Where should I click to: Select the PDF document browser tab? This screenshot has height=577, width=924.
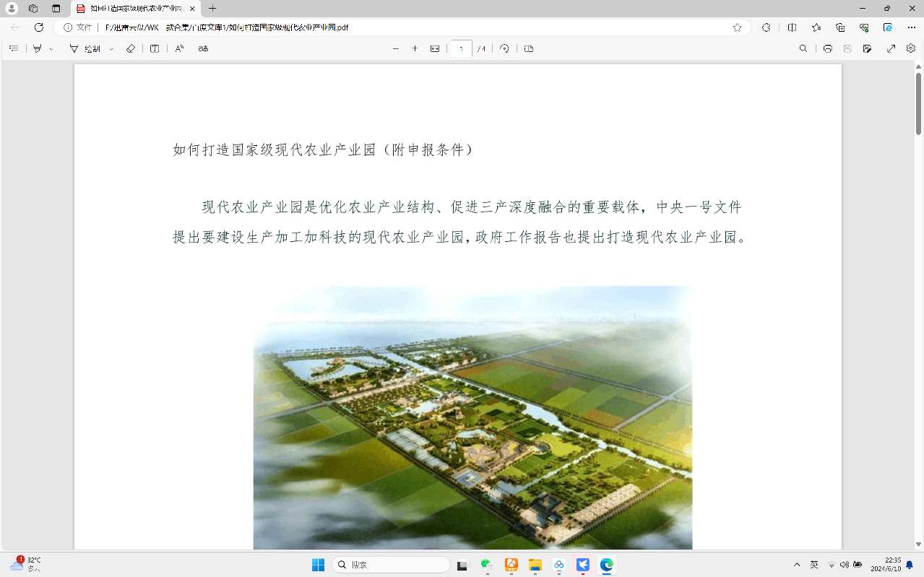[134, 9]
